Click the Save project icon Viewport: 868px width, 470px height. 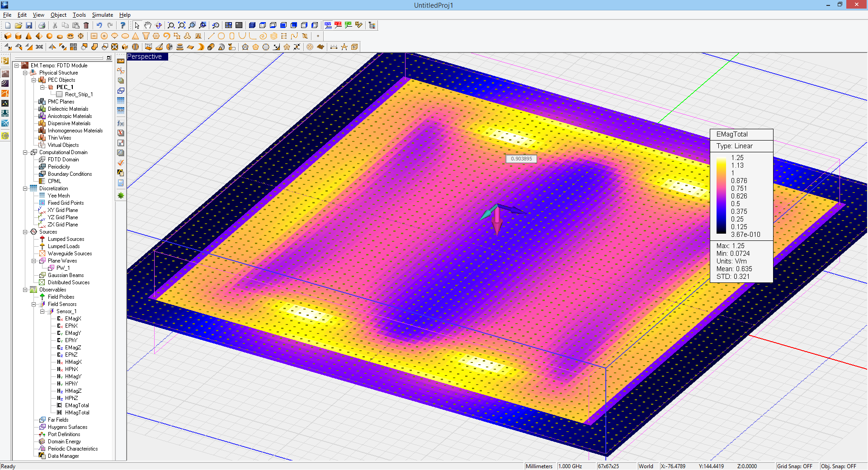click(29, 25)
